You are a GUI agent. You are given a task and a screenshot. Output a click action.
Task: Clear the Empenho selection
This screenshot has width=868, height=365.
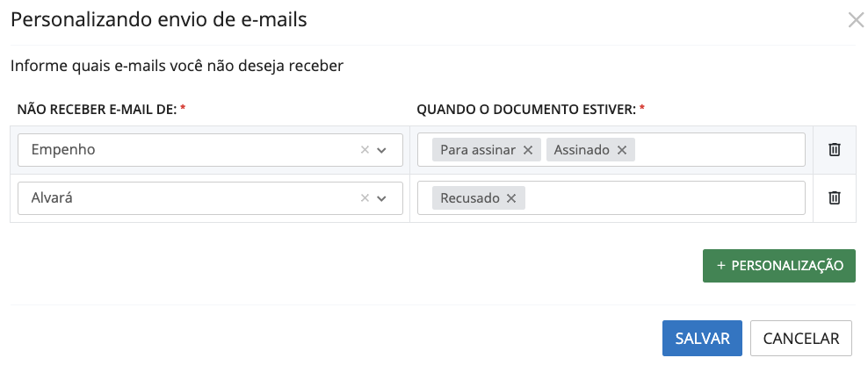(x=365, y=150)
